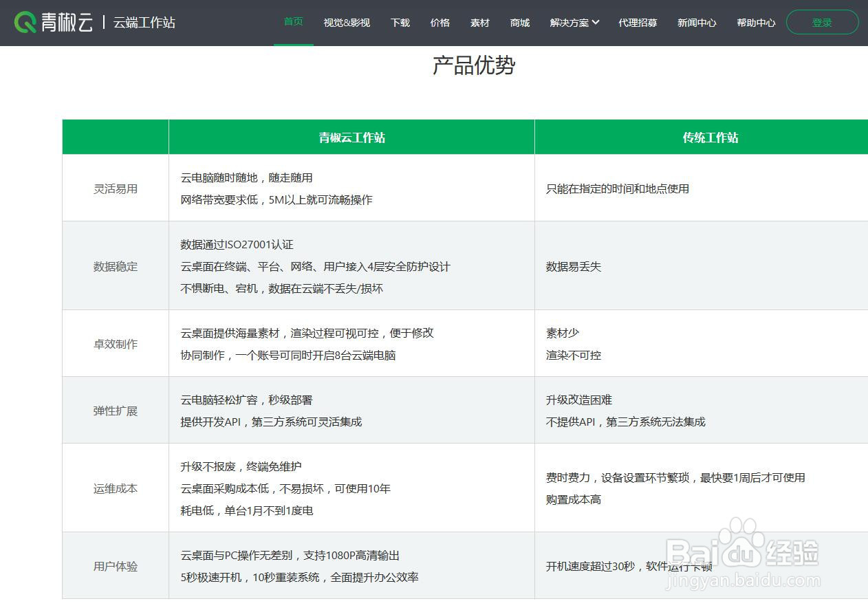
Task: Switch to the 视觉&影视 section
Action: (347, 22)
